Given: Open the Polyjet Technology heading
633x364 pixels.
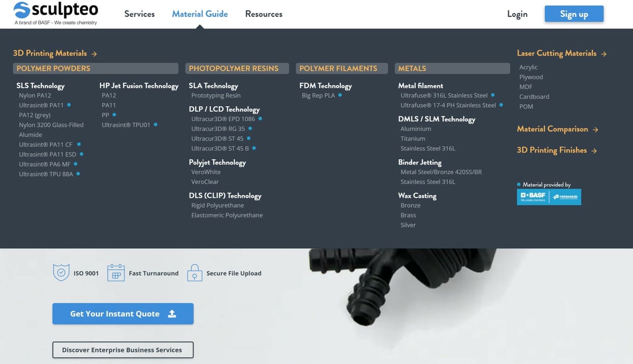Looking at the screenshot, I should [x=217, y=162].
